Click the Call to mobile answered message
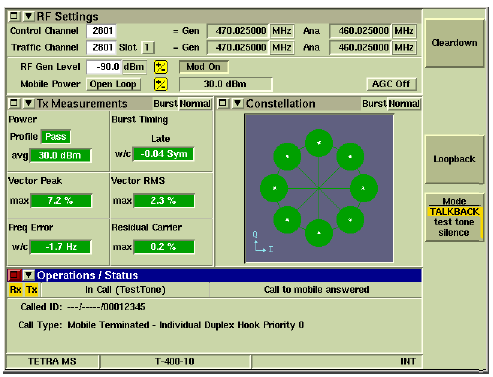 point(316,290)
